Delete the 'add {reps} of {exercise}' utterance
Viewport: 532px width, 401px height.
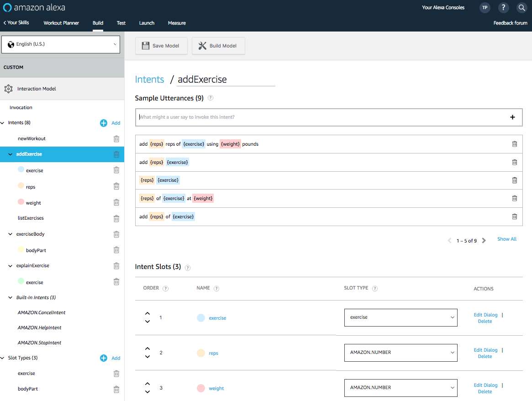(x=514, y=216)
